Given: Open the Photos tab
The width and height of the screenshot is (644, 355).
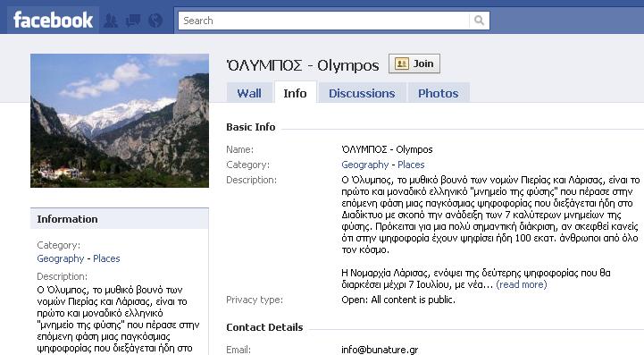Looking at the screenshot, I should tap(439, 93).
